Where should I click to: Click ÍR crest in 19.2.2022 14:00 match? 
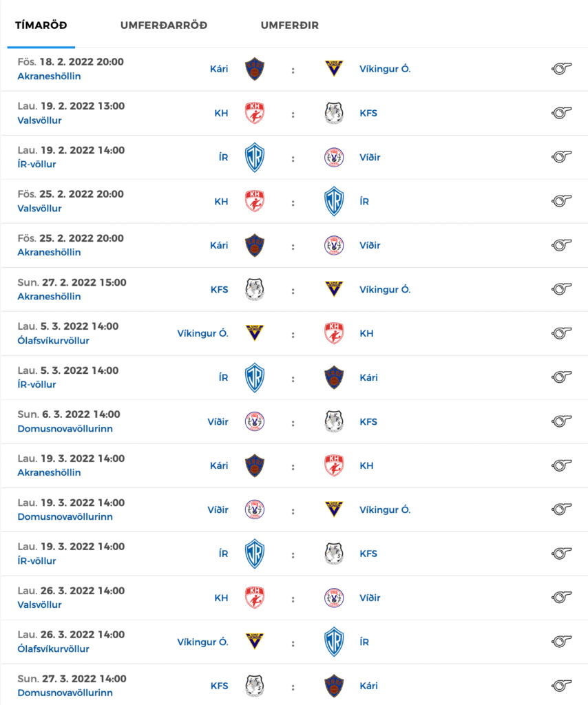coord(255,158)
